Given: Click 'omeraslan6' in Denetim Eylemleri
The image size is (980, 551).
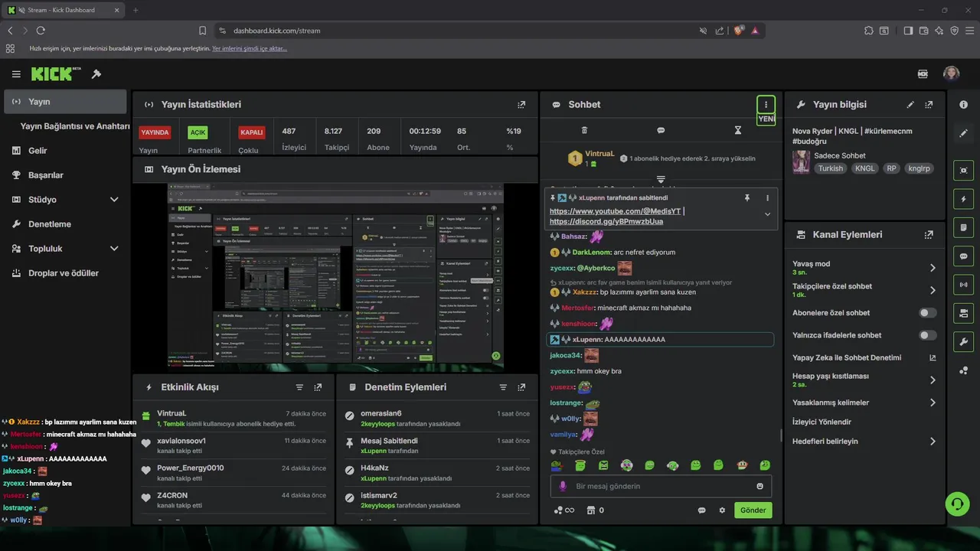Looking at the screenshot, I should pos(381,413).
